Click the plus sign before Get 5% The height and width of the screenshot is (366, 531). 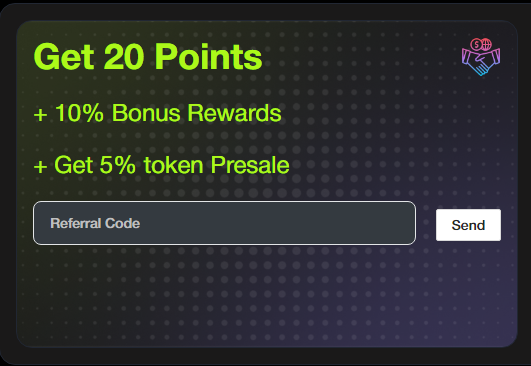point(40,167)
